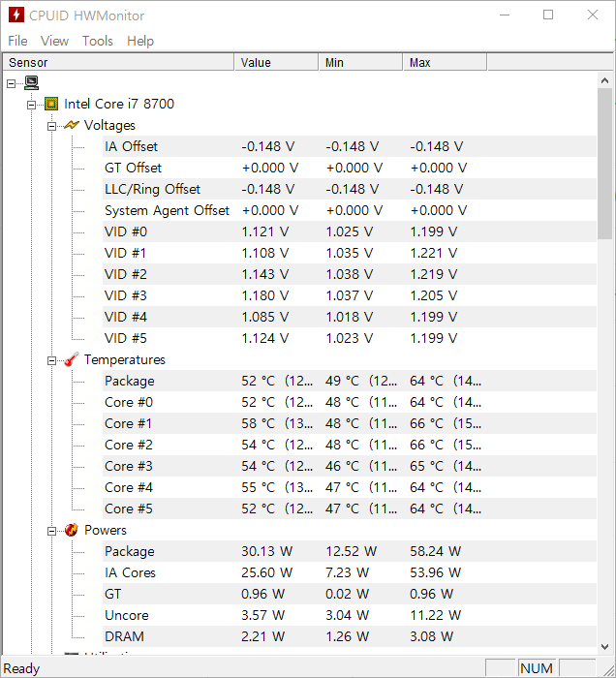Click the scrollbar up arrow
The height and width of the screenshot is (678, 616).
click(x=604, y=80)
